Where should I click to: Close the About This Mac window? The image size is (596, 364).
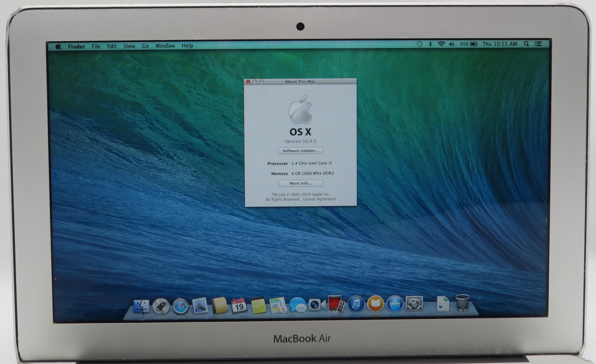(x=248, y=82)
